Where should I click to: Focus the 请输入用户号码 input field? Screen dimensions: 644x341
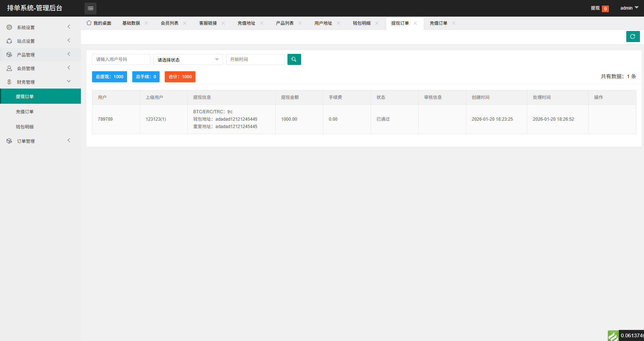(x=121, y=59)
